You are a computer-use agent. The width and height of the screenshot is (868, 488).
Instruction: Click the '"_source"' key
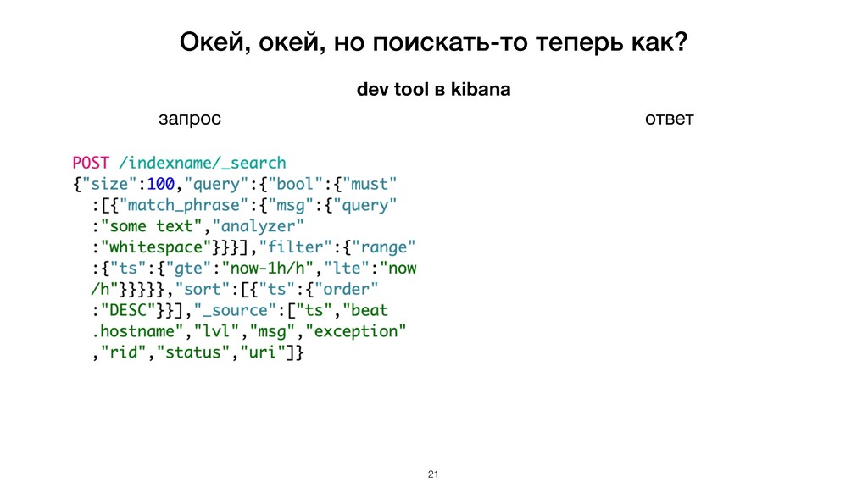pos(236,310)
